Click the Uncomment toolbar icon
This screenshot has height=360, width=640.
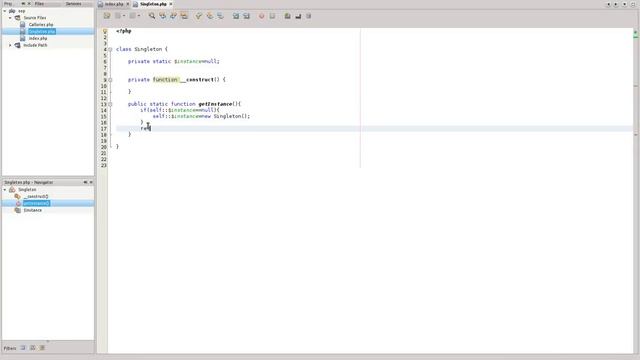coord(287,16)
